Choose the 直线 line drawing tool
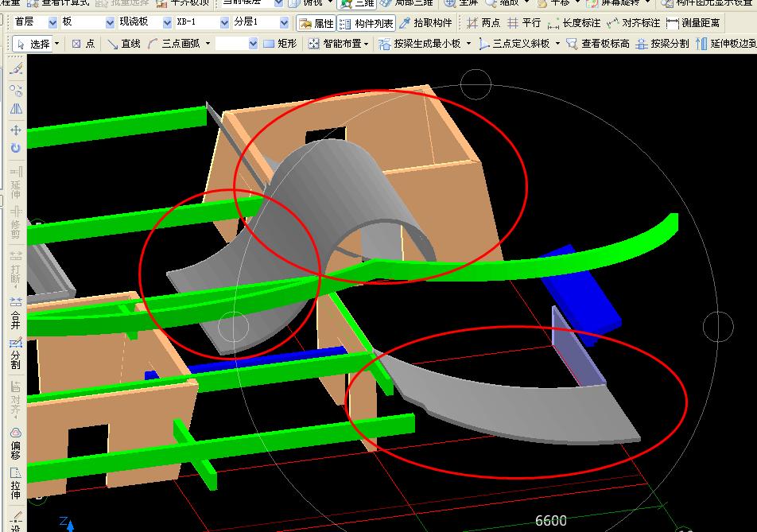Screen dimensions: 757x532 click(x=123, y=44)
